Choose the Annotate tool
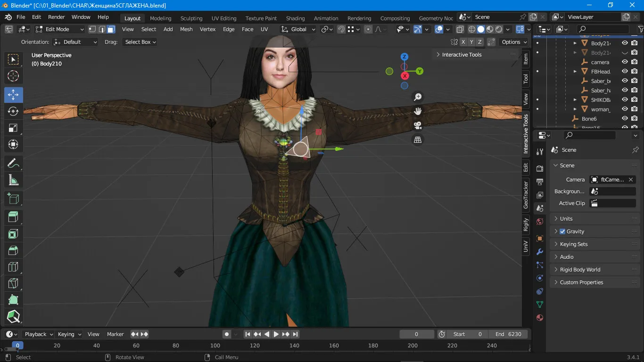 [x=13, y=164]
